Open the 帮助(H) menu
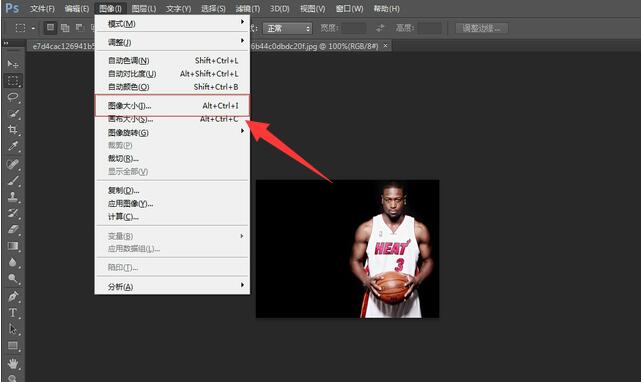The width and height of the screenshot is (641, 382). [387, 9]
